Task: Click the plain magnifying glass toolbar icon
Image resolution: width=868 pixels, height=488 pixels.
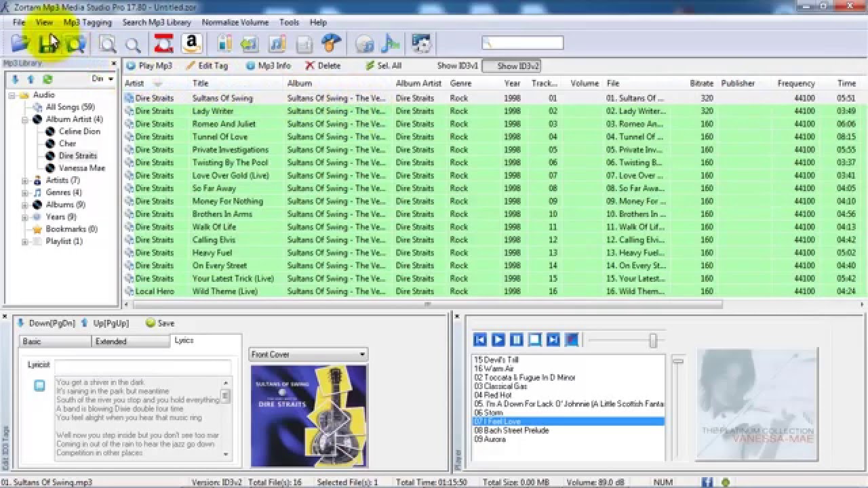Action: coord(134,45)
